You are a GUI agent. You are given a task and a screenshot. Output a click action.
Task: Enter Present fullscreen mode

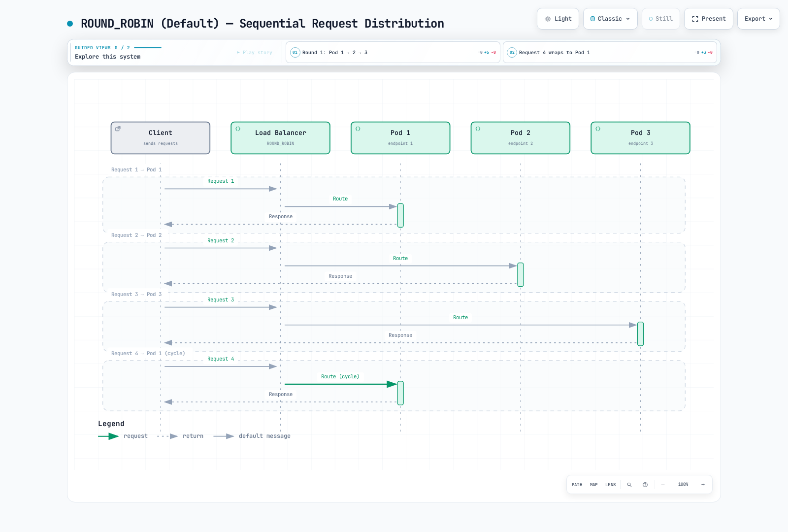tap(709, 19)
